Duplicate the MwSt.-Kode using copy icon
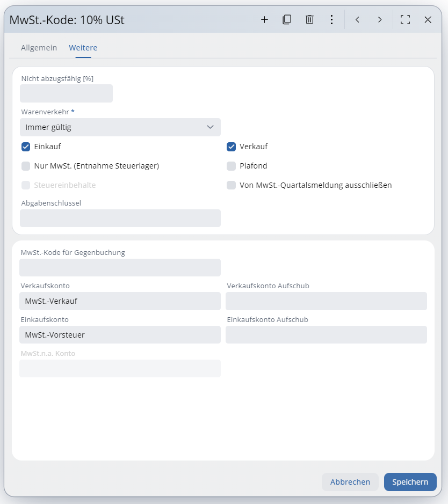Screen dimensions: 448x504 (287, 20)
